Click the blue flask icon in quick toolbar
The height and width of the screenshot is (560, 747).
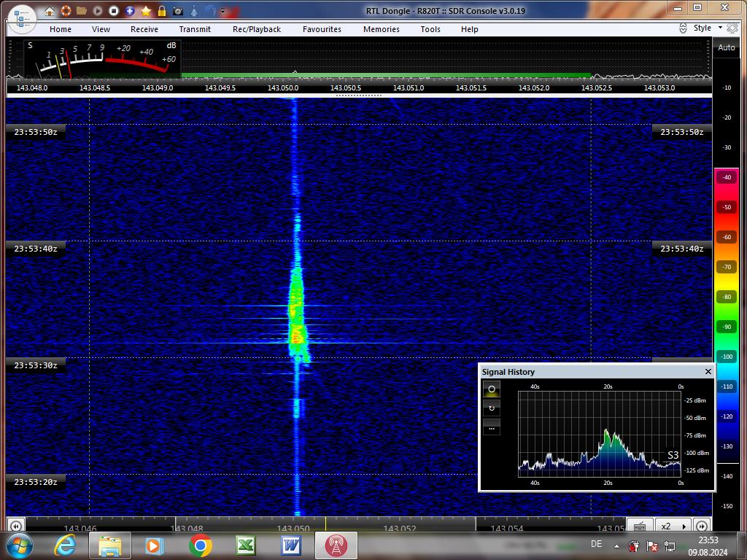pyautogui.click(x=194, y=10)
